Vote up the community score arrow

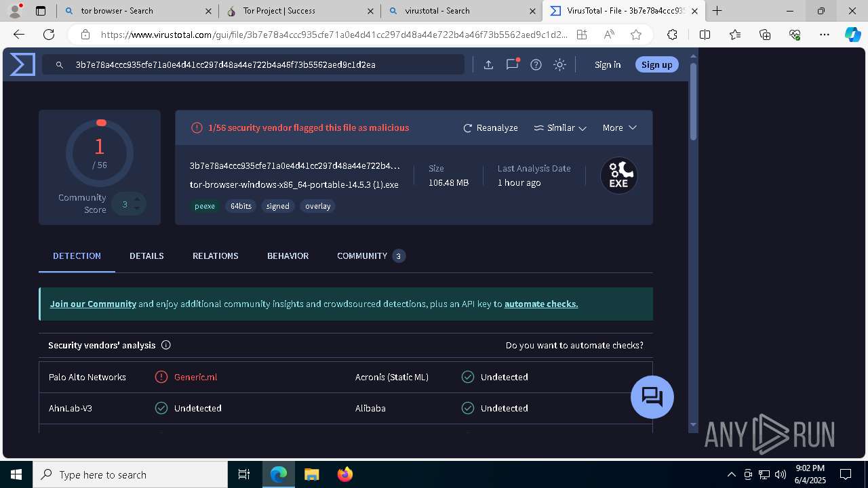(x=137, y=199)
